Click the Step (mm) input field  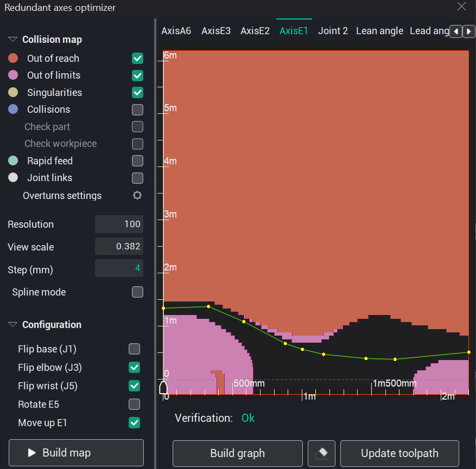pos(119,268)
